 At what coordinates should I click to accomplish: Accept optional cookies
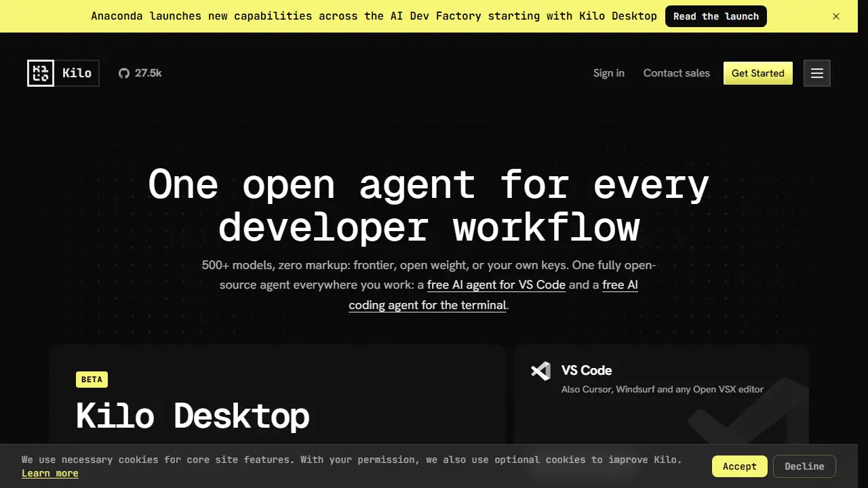[740, 466]
